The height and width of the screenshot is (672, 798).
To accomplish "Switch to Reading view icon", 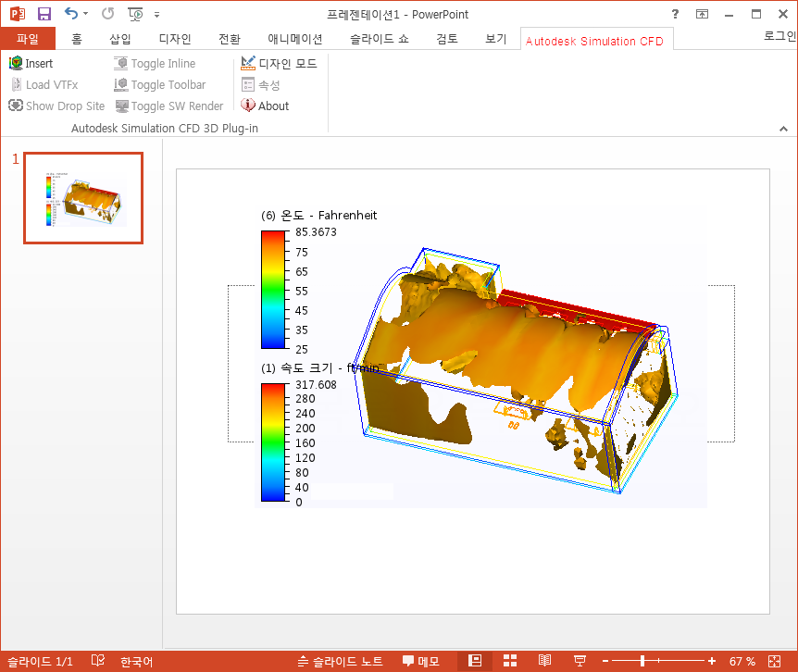I will (x=544, y=661).
